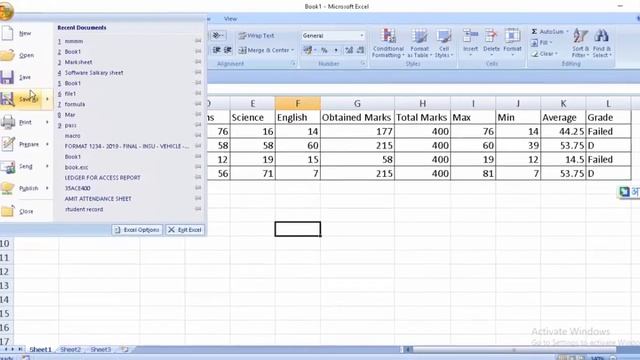
Task: Switch to the Sheet3 tab
Action: [100, 349]
